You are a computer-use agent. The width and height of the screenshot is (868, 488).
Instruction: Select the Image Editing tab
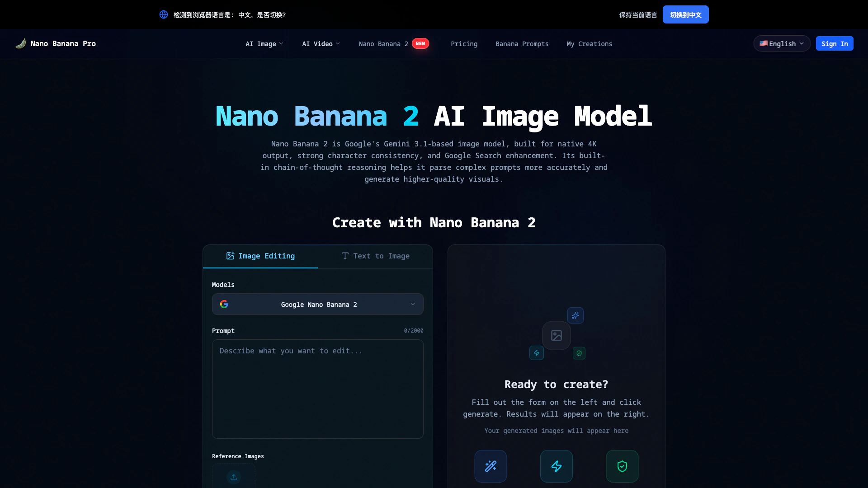(260, 256)
